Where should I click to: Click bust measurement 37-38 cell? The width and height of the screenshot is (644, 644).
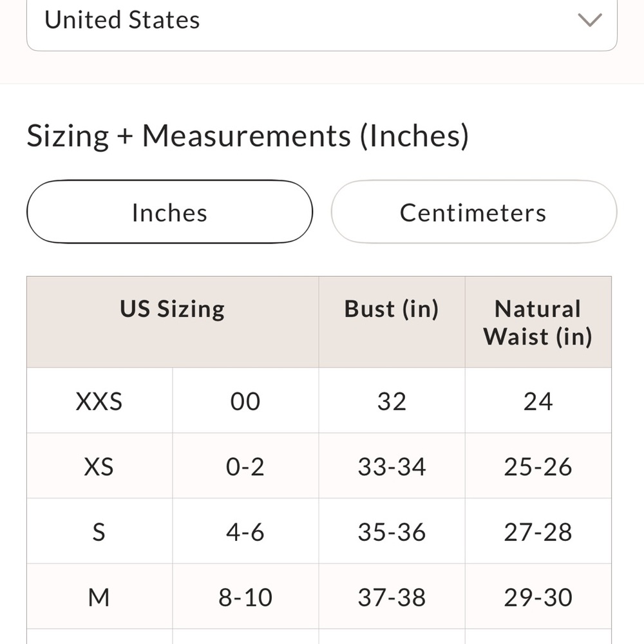pyautogui.click(x=392, y=596)
